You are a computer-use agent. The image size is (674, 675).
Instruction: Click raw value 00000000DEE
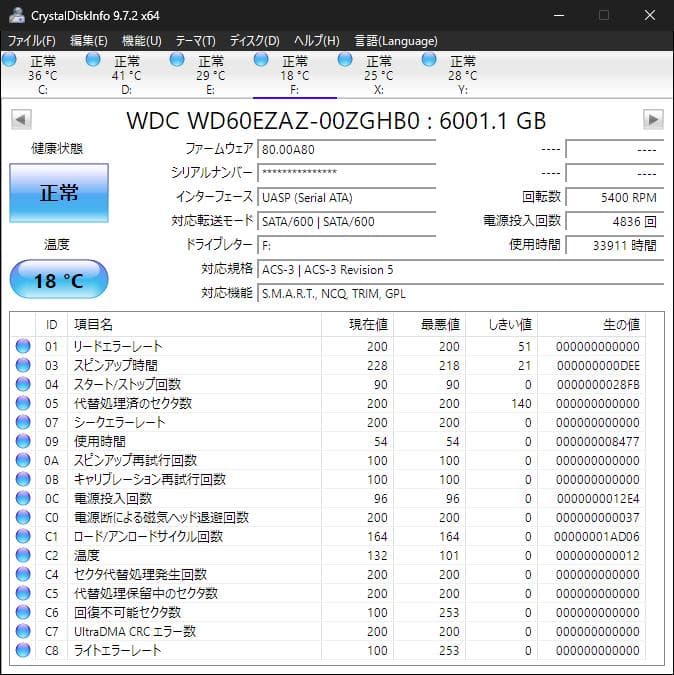(598, 365)
